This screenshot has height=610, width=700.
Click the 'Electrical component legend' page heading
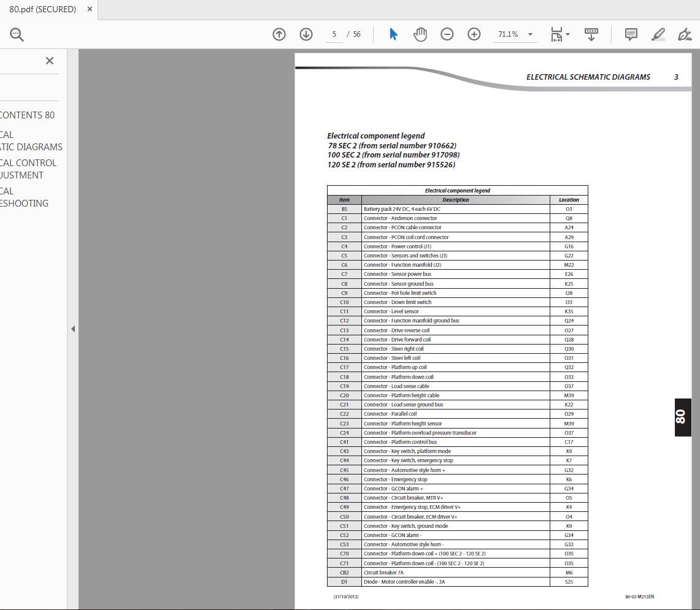click(376, 135)
